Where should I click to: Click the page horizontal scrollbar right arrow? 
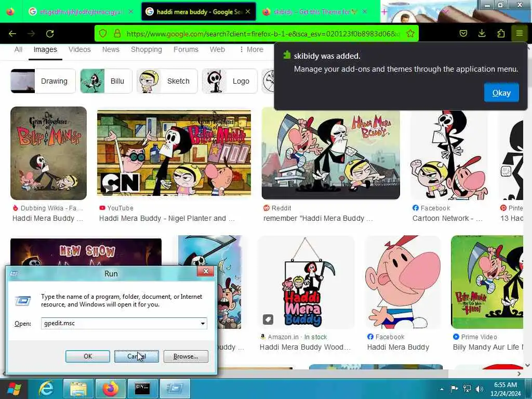[x=519, y=374]
